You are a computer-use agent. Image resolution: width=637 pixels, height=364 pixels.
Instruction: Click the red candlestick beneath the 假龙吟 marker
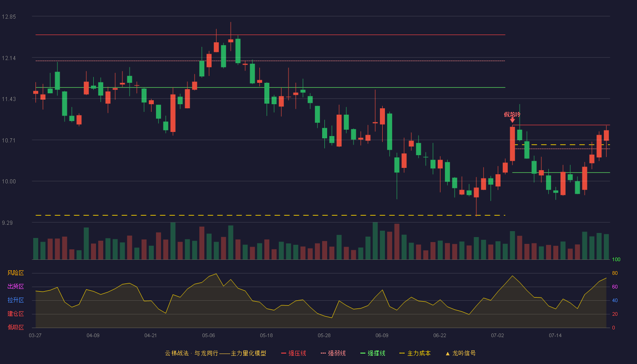[x=512, y=144]
